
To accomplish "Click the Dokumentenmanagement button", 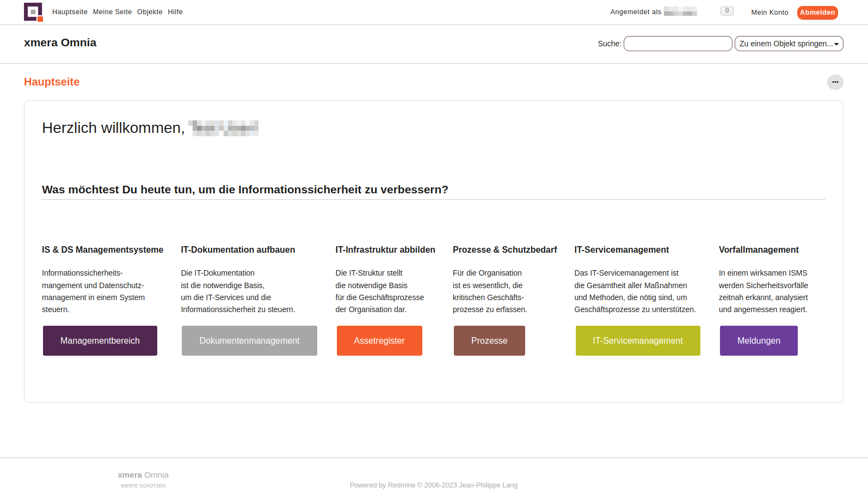I will pyautogui.click(x=249, y=341).
